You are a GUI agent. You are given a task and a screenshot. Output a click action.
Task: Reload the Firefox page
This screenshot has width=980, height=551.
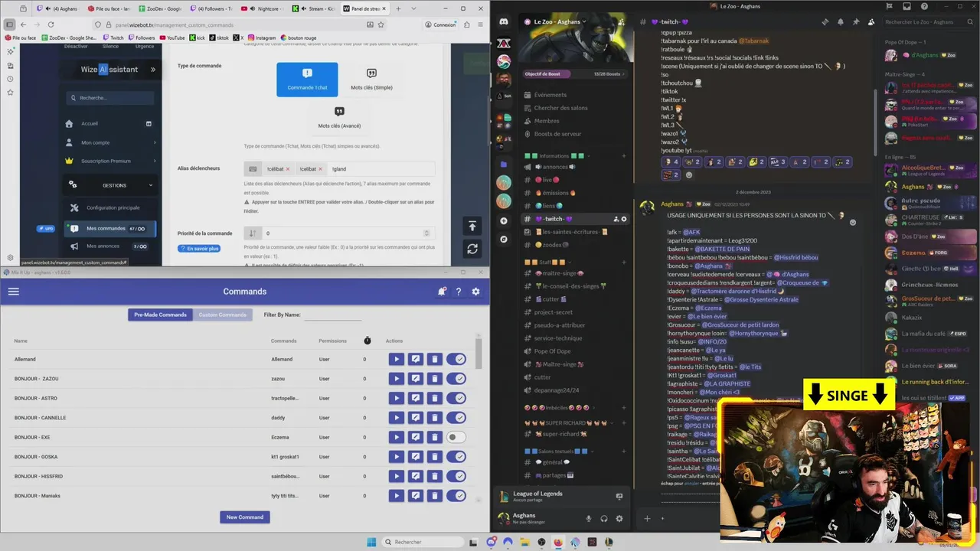point(51,24)
